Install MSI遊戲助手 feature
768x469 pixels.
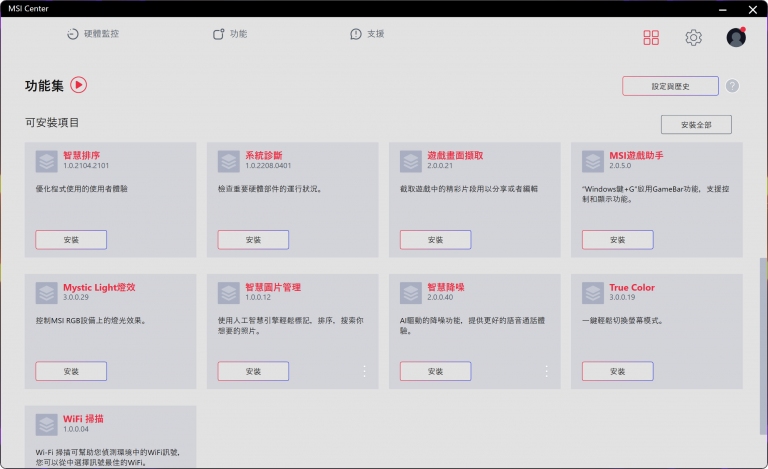(x=618, y=240)
